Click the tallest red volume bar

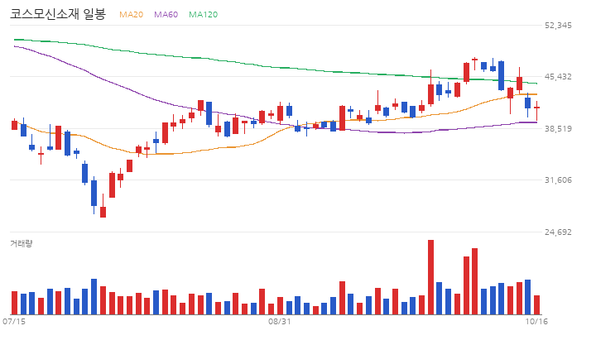click(x=430, y=277)
